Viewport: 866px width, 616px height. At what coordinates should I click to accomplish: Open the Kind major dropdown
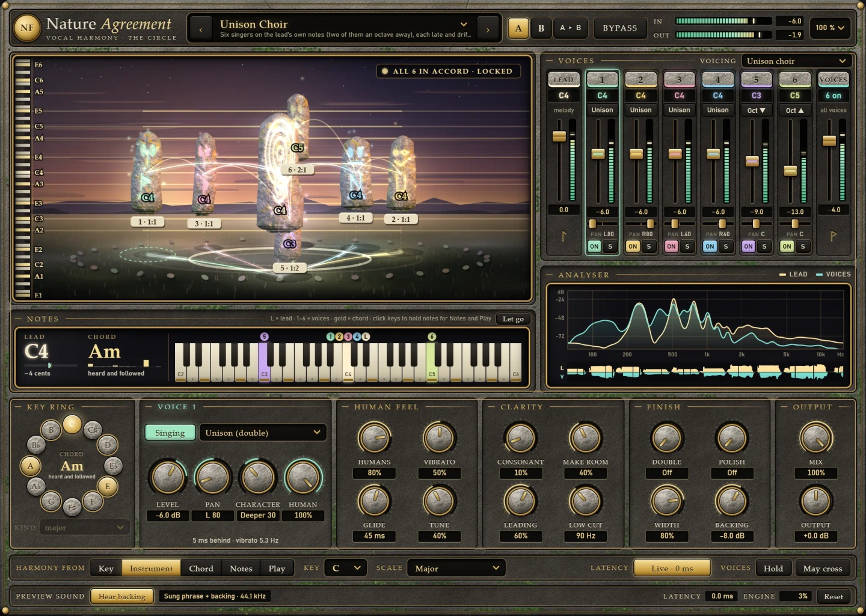tap(84, 528)
